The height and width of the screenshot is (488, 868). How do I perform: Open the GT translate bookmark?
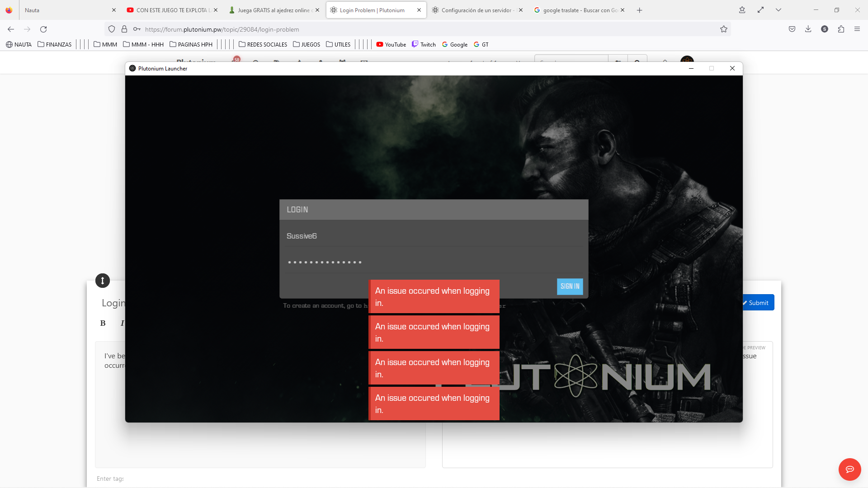pyautogui.click(x=481, y=44)
